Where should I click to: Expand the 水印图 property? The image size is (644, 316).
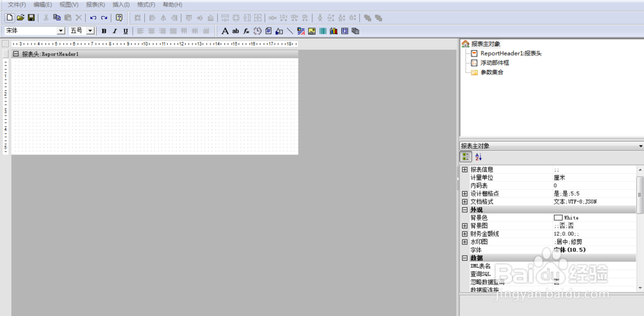[464, 242]
